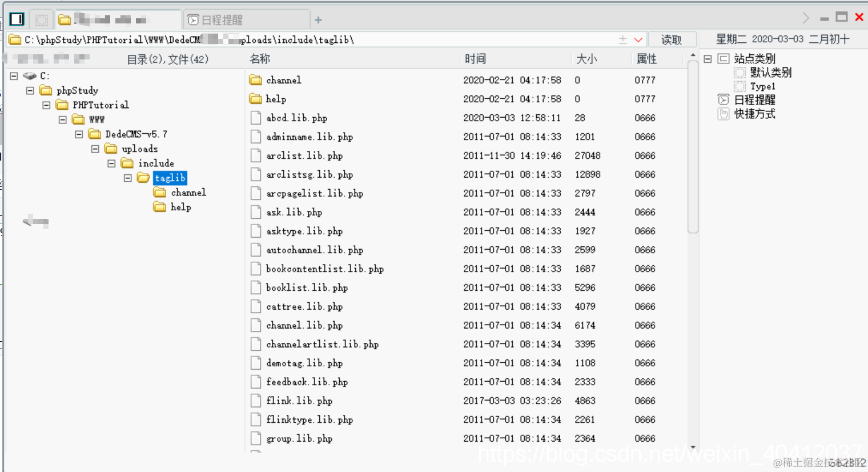This screenshot has height=472, width=868.
Task: Select the adminname.lib.php file
Action: [310, 137]
